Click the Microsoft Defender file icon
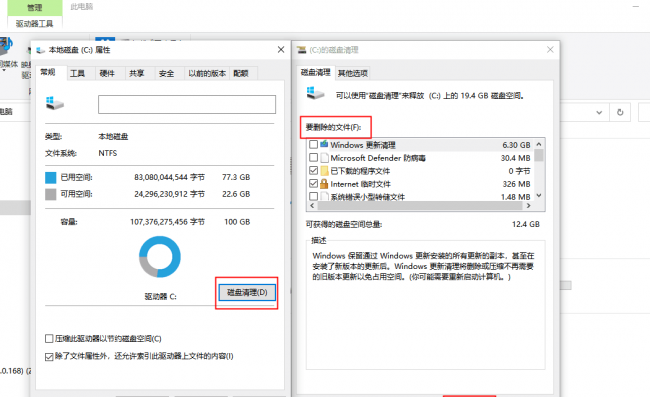Screen dimensions: 650x397 coord(324,157)
